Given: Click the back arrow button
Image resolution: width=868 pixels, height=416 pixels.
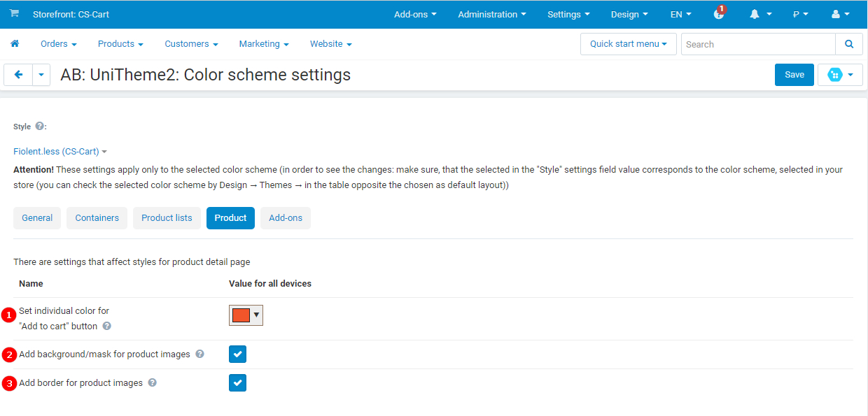Looking at the screenshot, I should coord(18,75).
